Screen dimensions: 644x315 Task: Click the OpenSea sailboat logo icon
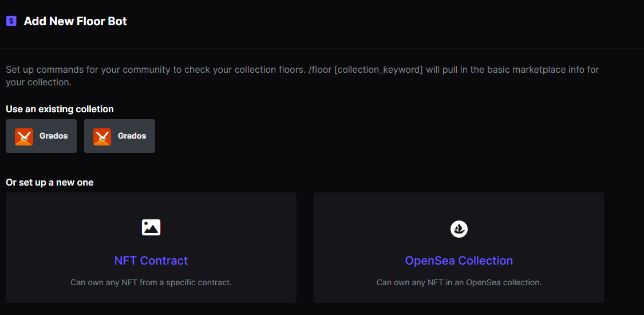(x=459, y=229)
